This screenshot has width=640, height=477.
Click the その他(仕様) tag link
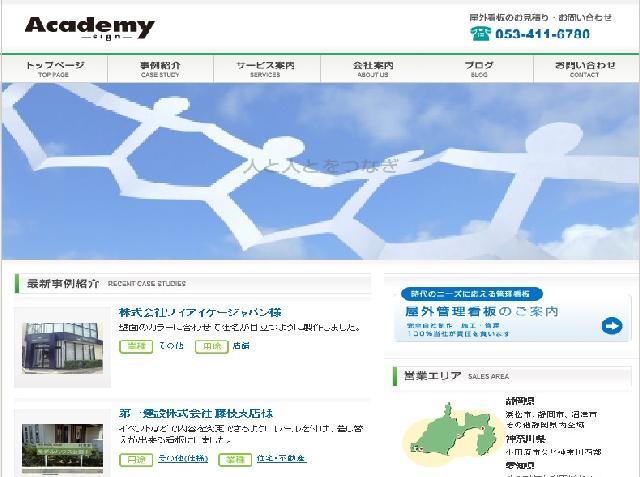point(183,459)
